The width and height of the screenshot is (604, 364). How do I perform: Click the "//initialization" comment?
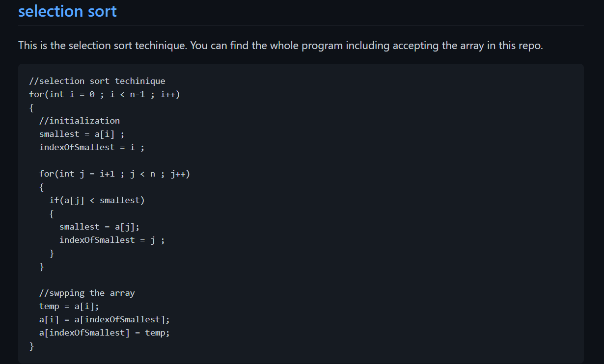[x=80, y=121]
